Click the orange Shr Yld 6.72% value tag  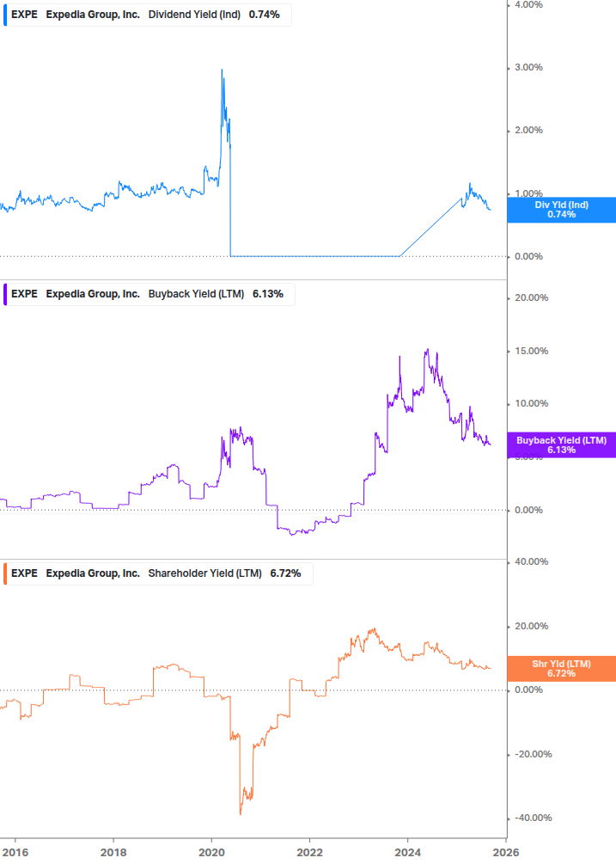562,669
